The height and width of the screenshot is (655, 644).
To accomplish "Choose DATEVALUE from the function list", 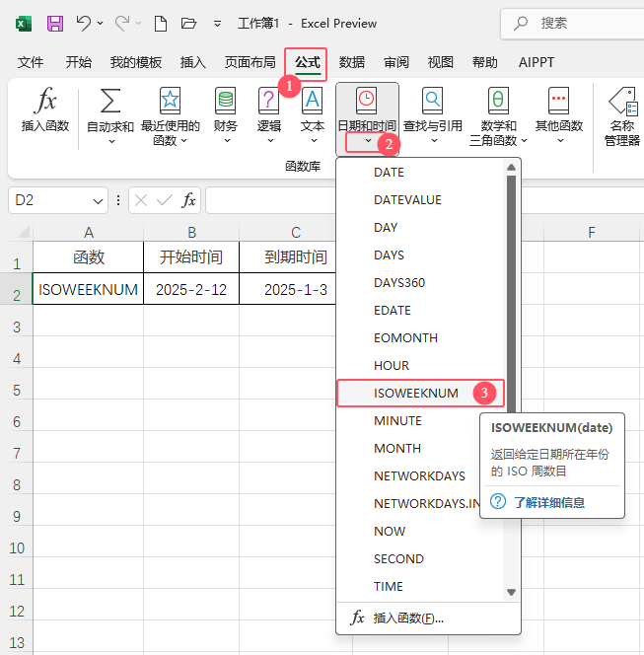I will point(421,199).
